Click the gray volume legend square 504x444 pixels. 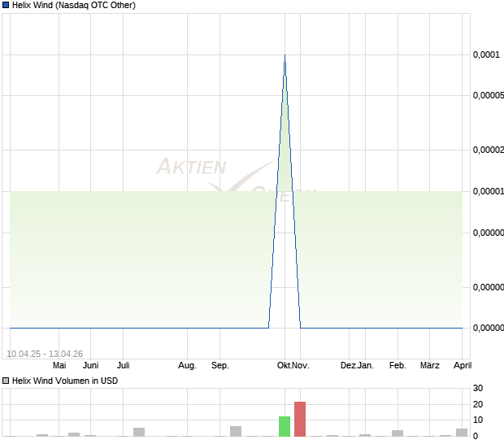tap(6, 381)
